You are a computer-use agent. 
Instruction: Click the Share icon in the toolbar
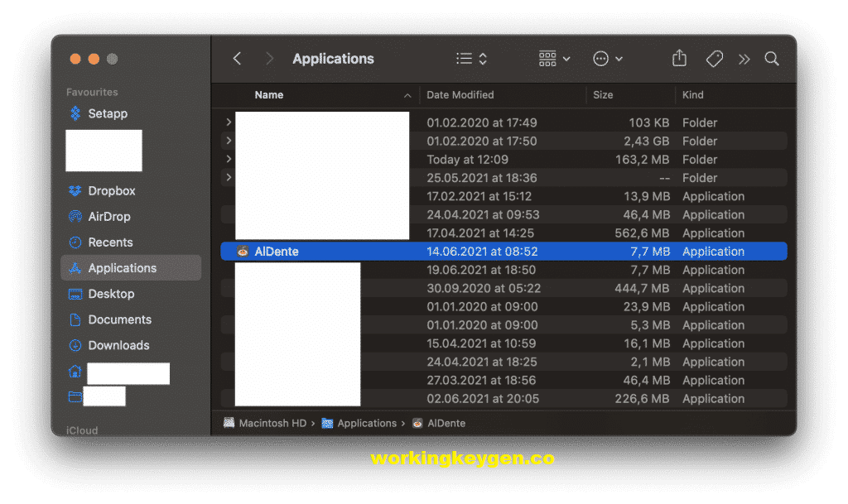tap(678, 58)
